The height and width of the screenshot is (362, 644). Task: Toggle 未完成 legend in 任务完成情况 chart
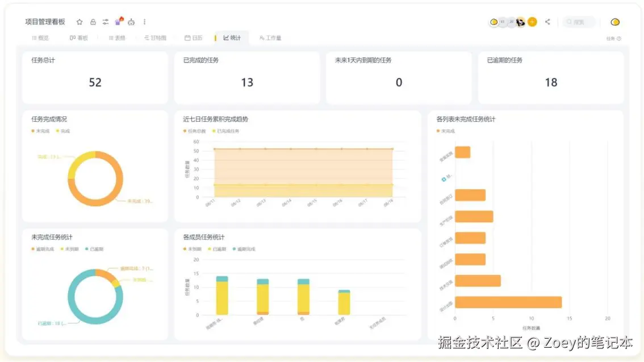click(41, 131)
